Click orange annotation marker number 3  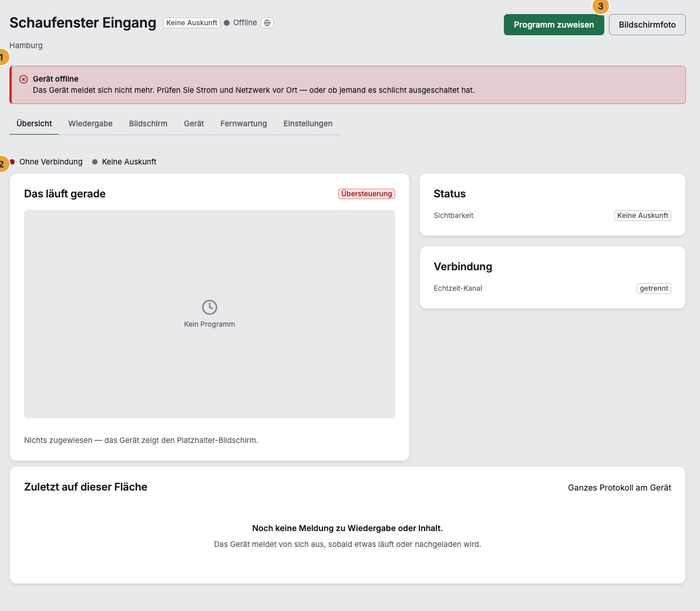point(600,6)
